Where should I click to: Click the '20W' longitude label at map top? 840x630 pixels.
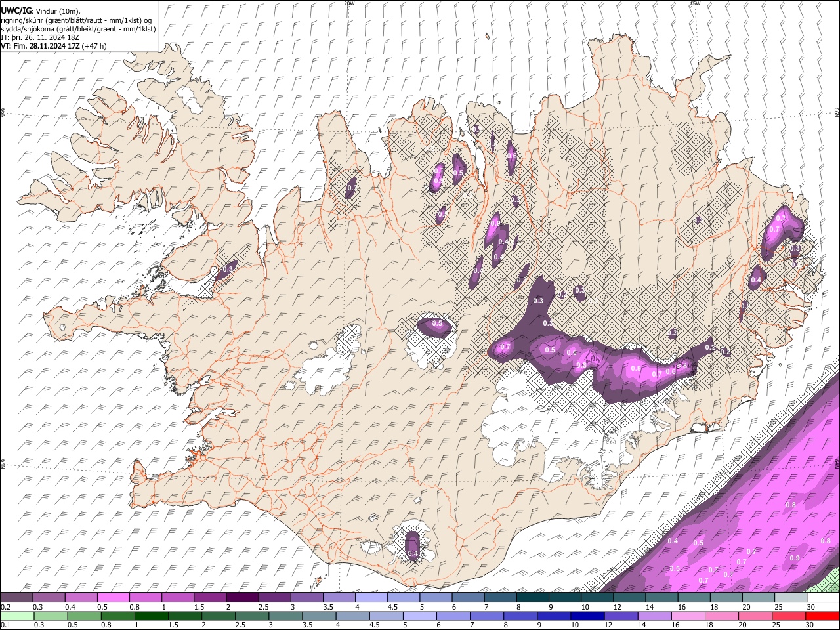tap(349, 3)
